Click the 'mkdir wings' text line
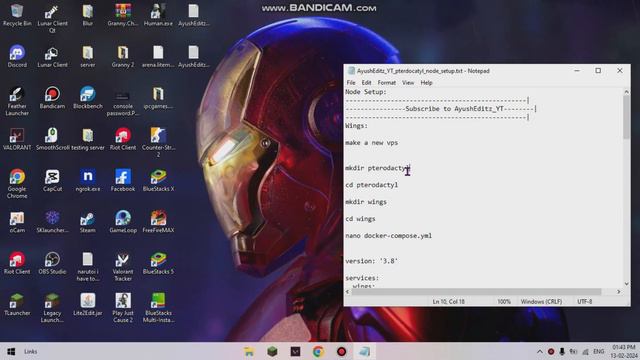 click(366, 202)
